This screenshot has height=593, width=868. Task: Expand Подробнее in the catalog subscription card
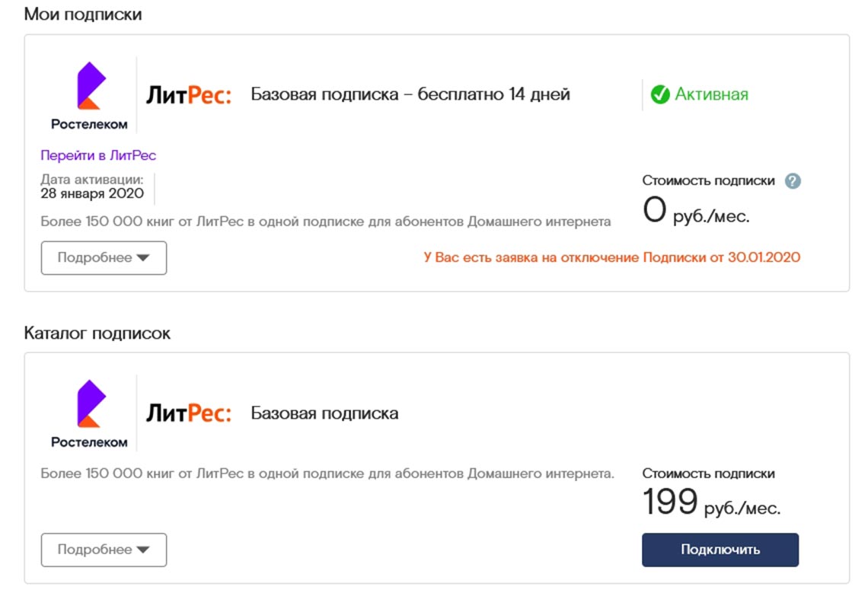104,550
